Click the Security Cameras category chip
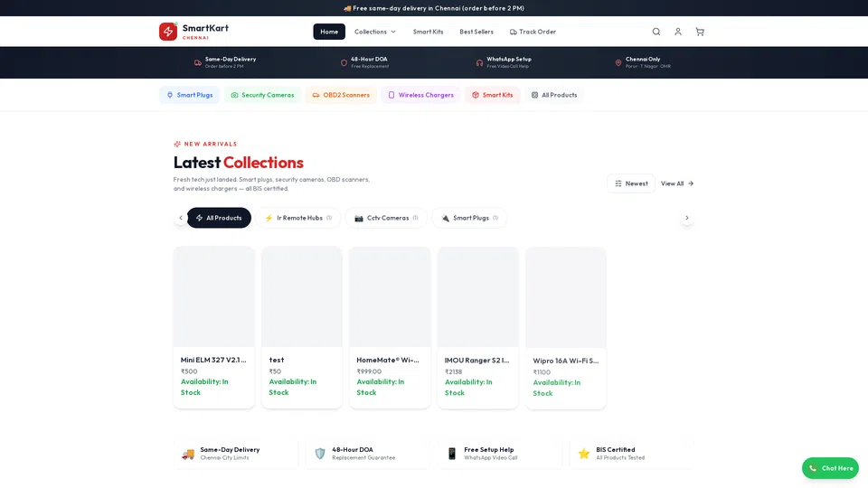 tap(262, 95)
